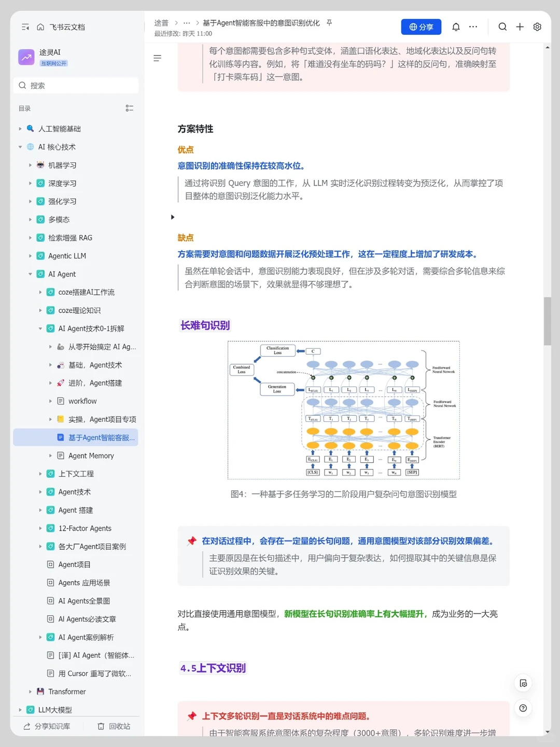Click the 途灵AI knowledge base logo
560x747 pixels.
point(26,57)
